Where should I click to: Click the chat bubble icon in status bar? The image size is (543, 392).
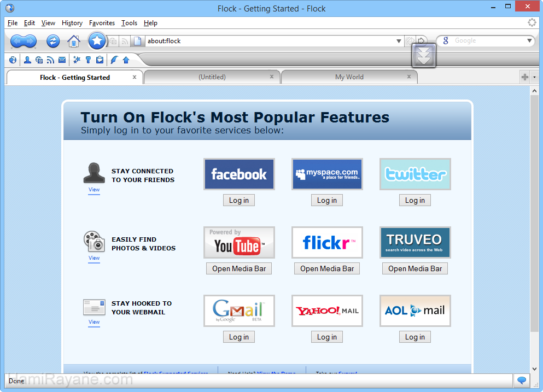pos(522,381)
